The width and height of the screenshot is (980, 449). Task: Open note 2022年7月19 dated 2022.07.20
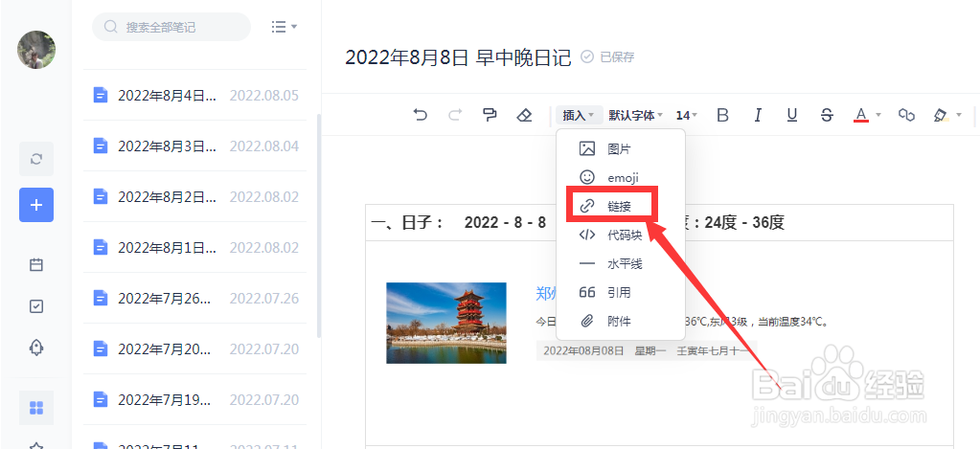[x=195, y=399]
